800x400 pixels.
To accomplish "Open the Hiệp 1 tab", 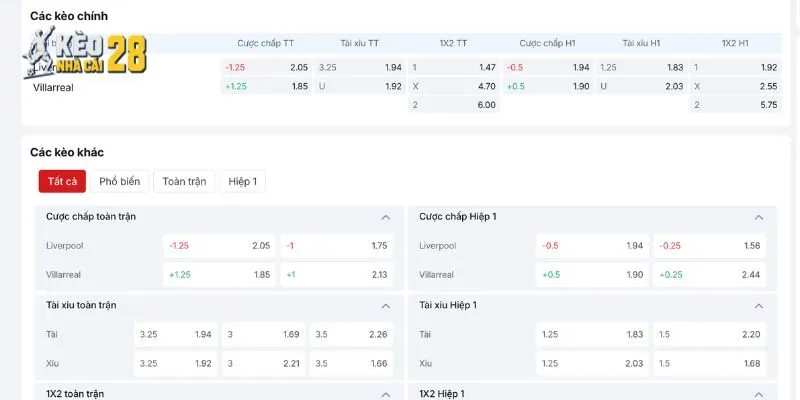I will tap(242, 181).
